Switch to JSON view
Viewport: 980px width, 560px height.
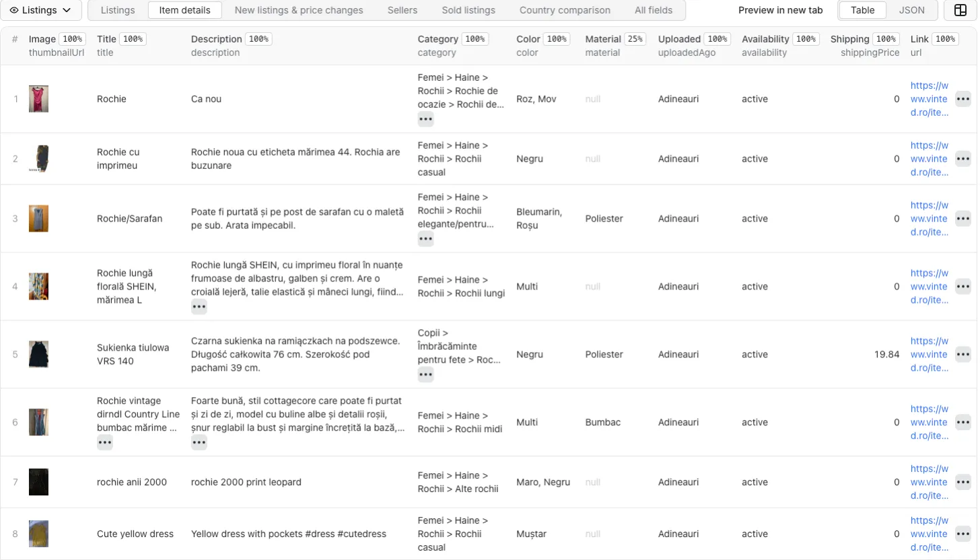pyautogui.click(x=911, y=10)
